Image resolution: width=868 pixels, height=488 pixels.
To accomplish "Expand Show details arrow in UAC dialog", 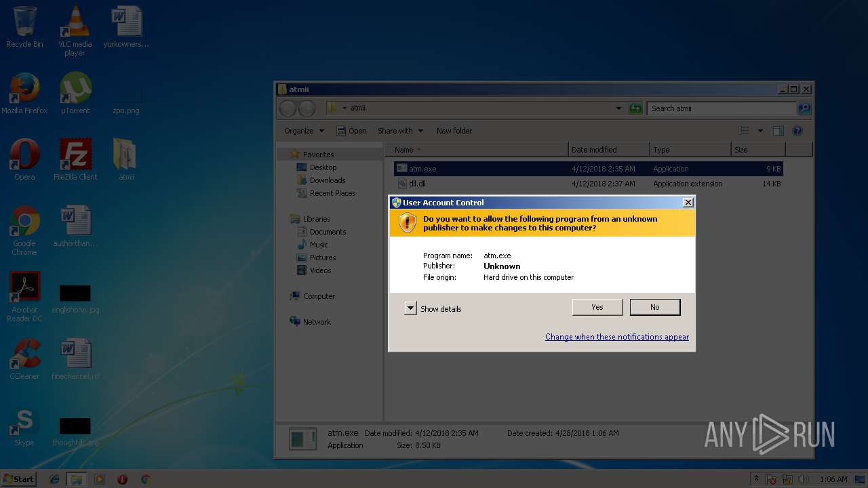I will pos(410,308).
